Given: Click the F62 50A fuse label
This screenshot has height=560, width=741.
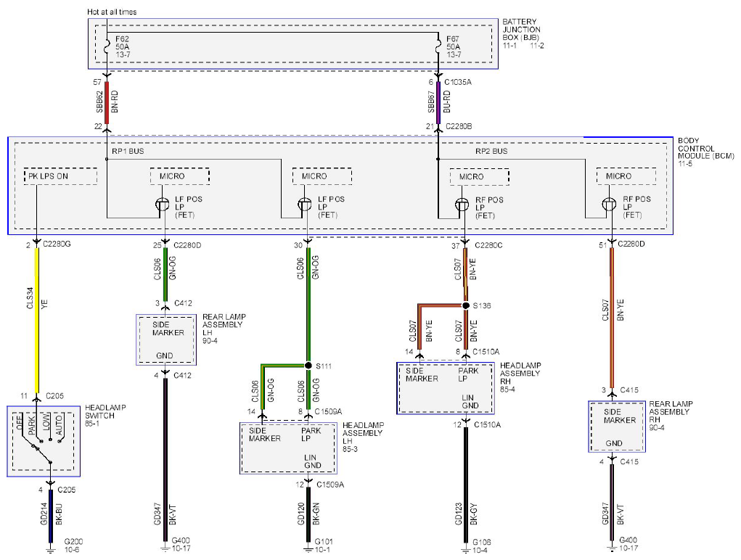Looking at the screenshot, I should (x=123, y=46).
